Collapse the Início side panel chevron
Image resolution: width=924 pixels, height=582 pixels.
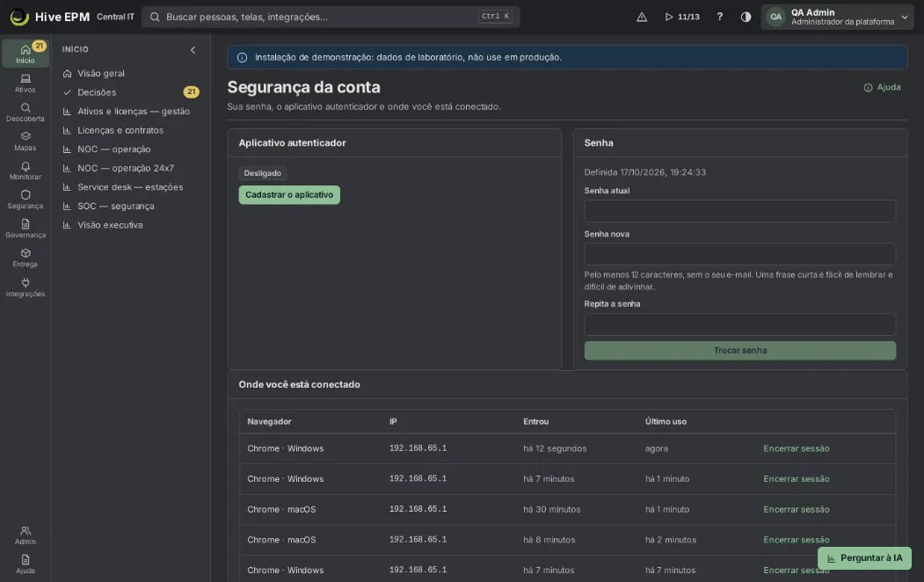coord(193,50)
